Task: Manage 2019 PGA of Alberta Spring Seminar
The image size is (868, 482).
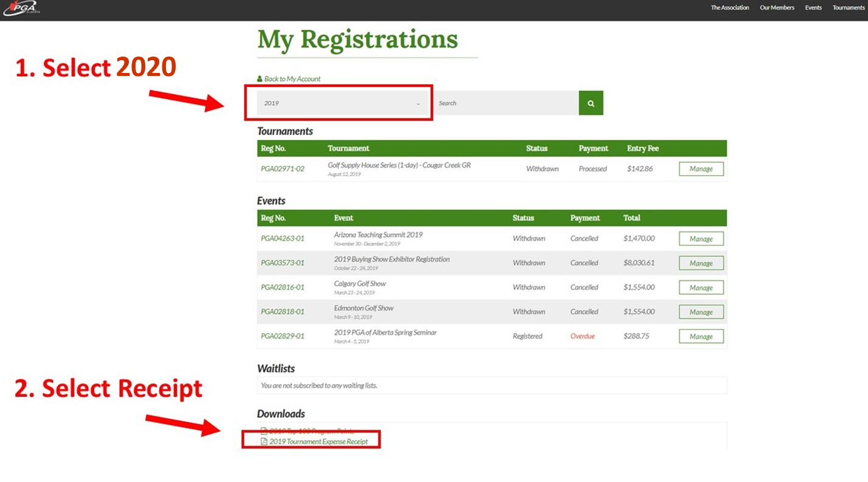Action: (x=701, y=336)
